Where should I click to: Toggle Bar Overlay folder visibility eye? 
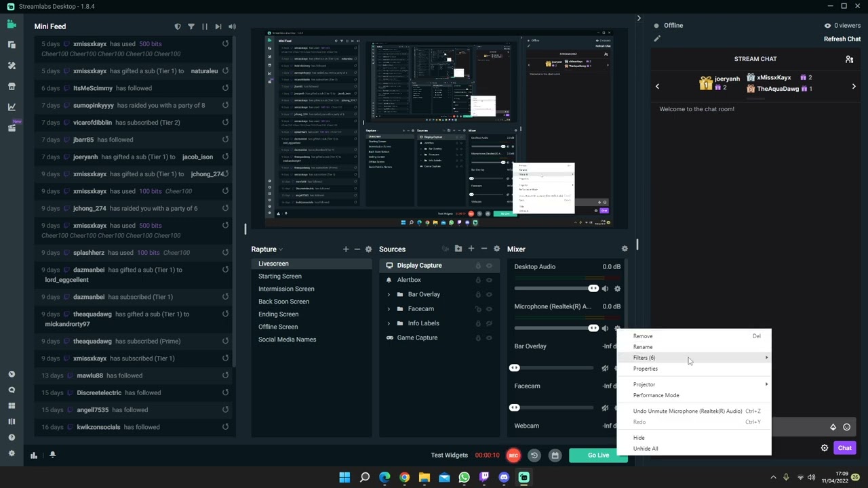point(489,295)
